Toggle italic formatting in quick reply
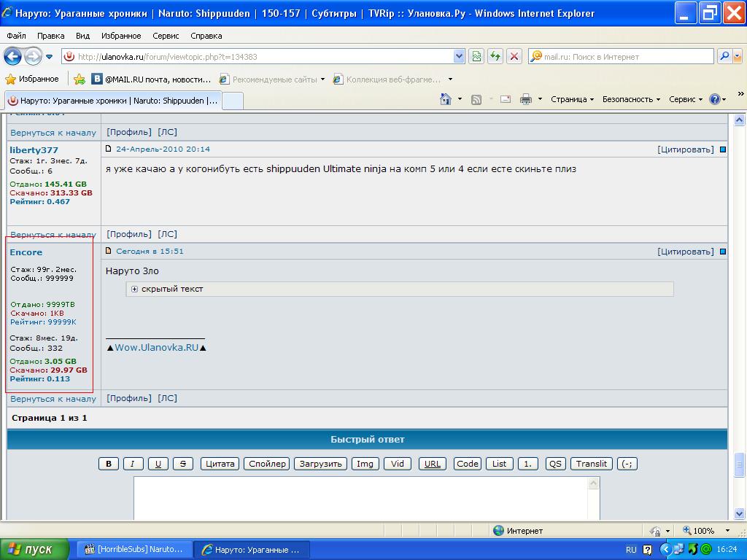The height and width of the screenshot is (560, 747). 133,464
